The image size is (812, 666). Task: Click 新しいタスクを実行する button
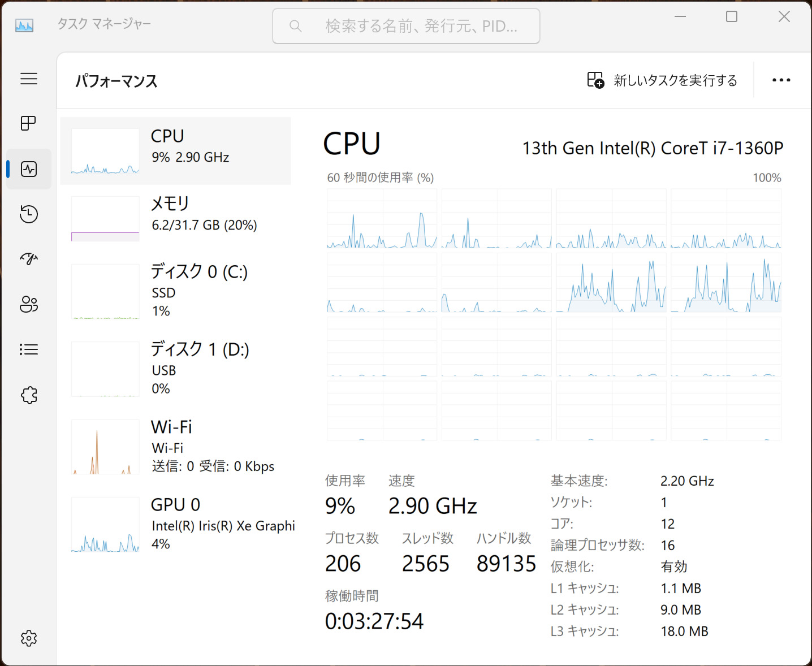[x=662, y=80]
